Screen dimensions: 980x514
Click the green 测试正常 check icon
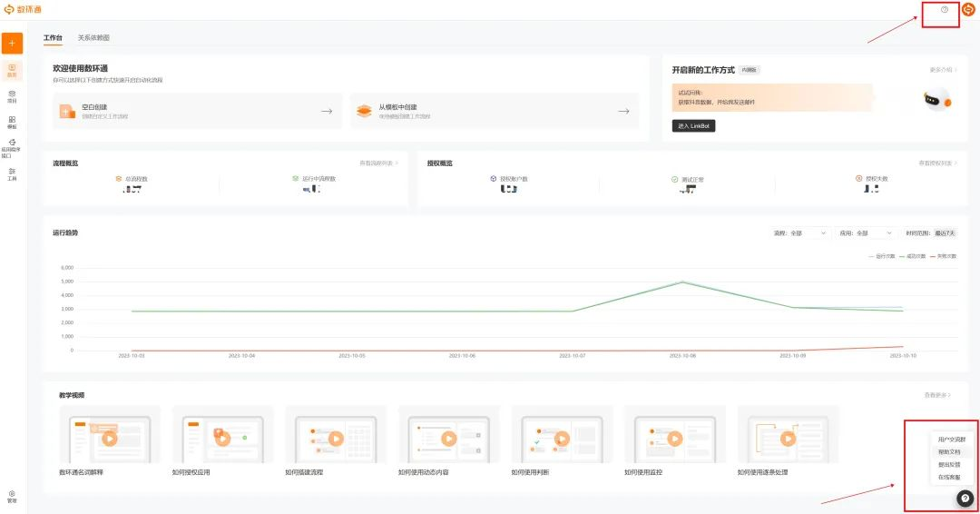674,180
